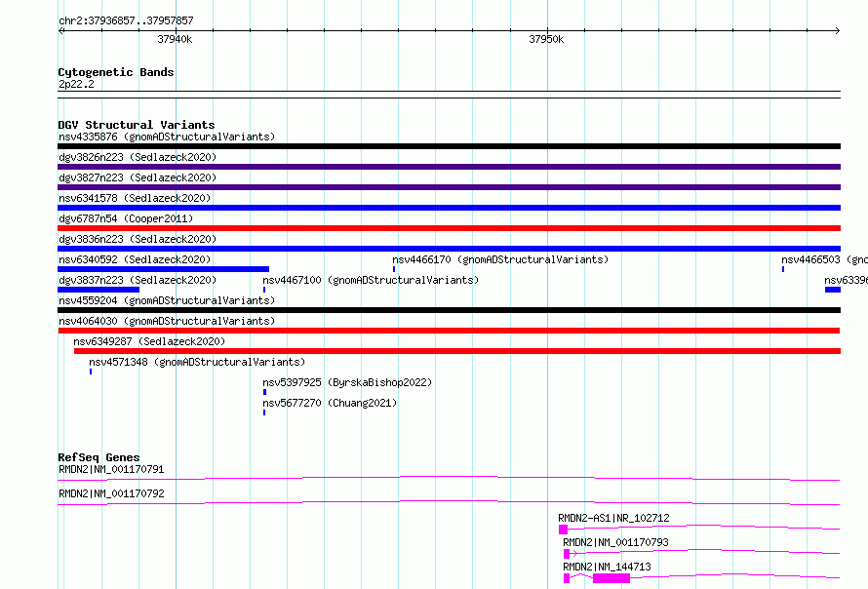Click the blue bar under nsv6339 label

coord(833,290)
